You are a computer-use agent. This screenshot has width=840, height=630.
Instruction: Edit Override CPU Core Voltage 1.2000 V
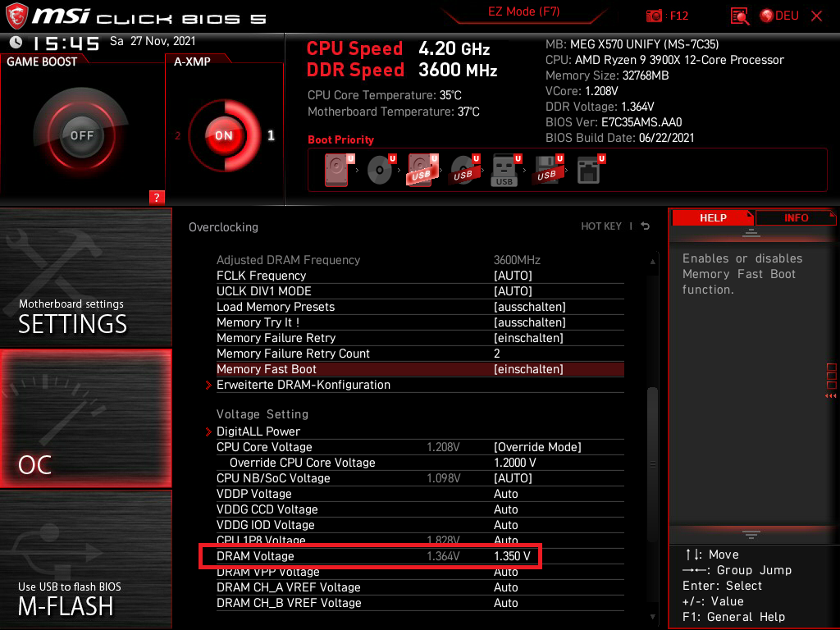420,463
